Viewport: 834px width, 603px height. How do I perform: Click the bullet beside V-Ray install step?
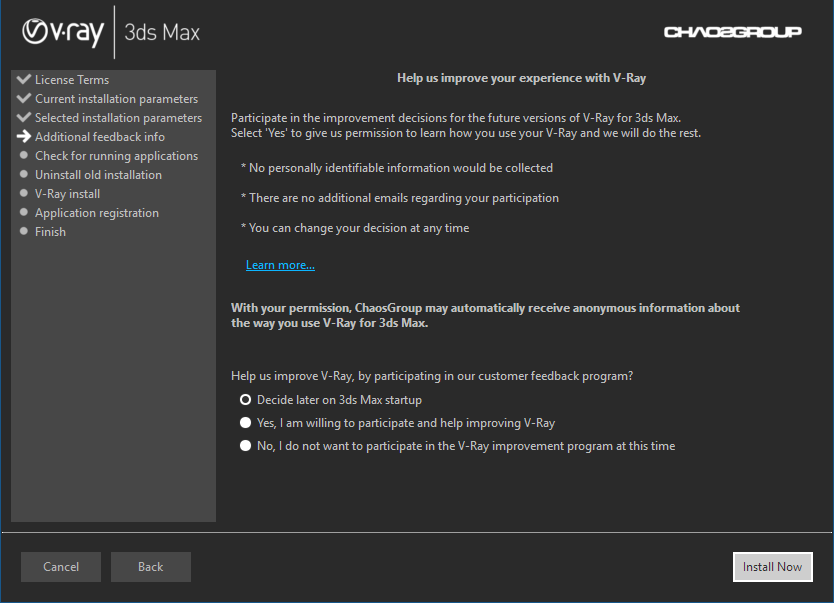click(24, 193)
